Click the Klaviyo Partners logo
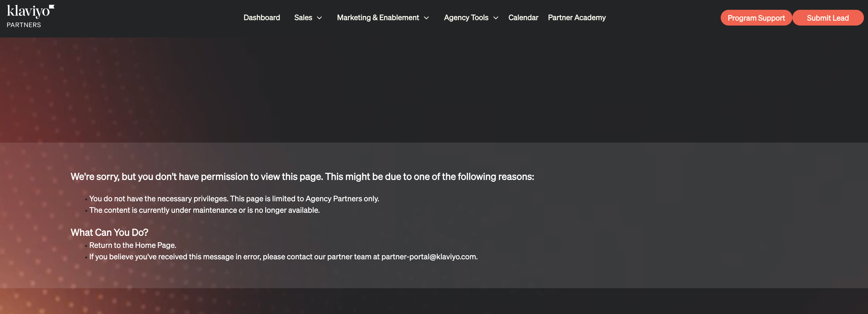The image size is (868, 314). click(30, 16)
